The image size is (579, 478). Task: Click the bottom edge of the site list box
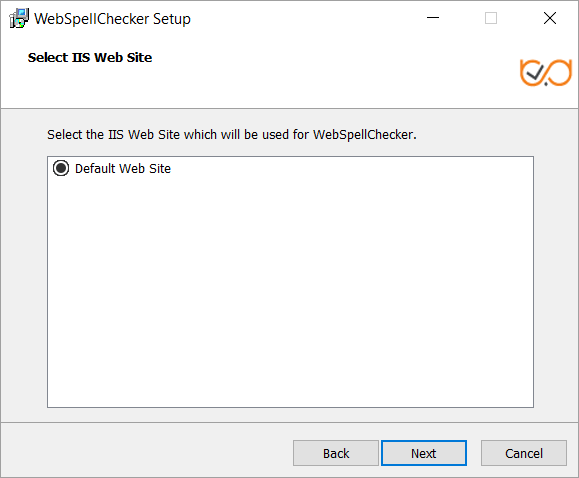tap(290, 407)
